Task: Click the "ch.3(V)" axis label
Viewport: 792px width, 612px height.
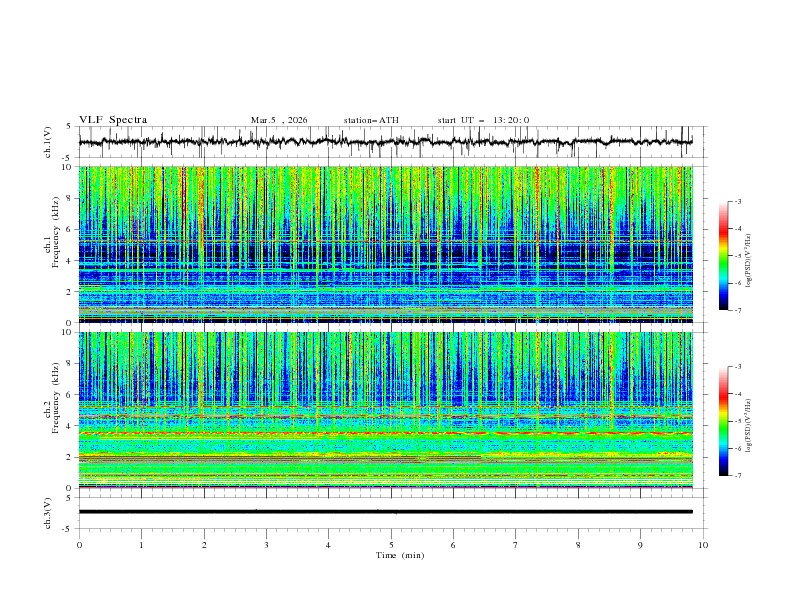Action: click(x=48, y=513)
